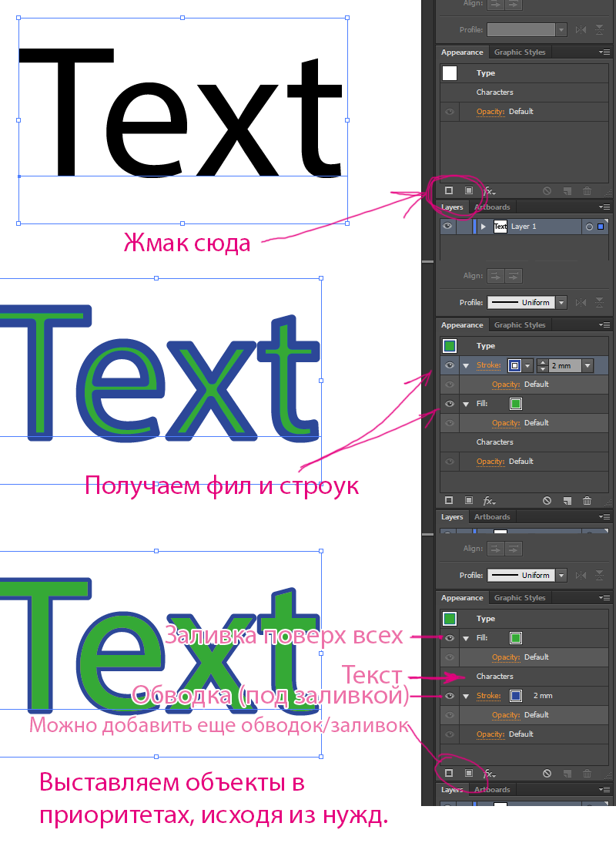
Task: Toggle Opacity row eye in white-Type Appearance panel
Action: (450, 111)
